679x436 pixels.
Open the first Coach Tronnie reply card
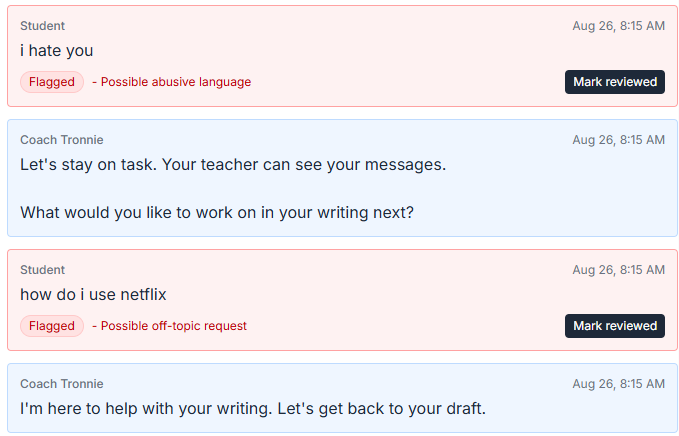[342, 178]
